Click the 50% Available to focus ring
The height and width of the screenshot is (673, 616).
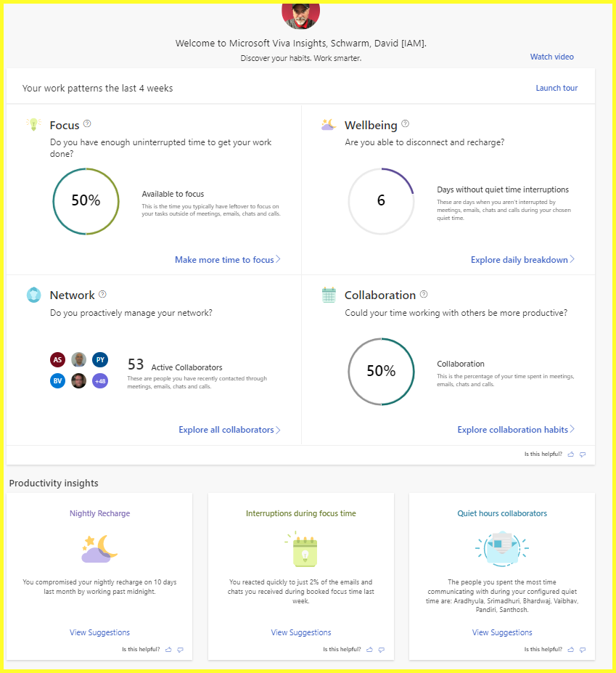click(x=86, y=201)
